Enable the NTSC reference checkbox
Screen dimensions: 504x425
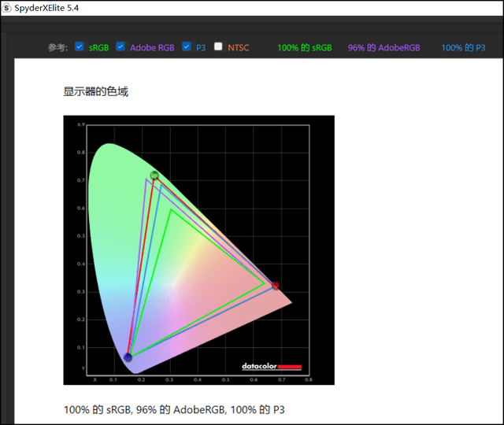pyautogui.click(x=218, y=47)
